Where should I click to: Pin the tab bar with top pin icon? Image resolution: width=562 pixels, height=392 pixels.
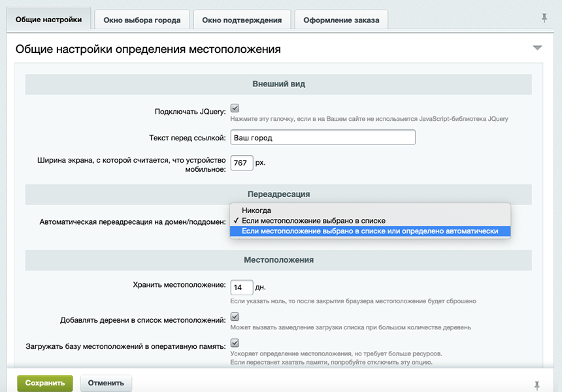(544, 18)
